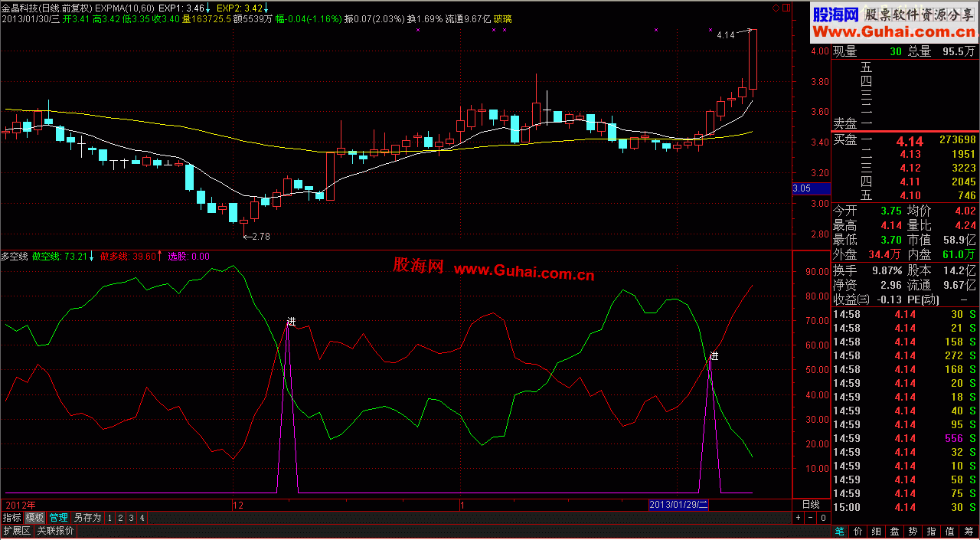Open the 扩展区 tab

click(17, 531)
